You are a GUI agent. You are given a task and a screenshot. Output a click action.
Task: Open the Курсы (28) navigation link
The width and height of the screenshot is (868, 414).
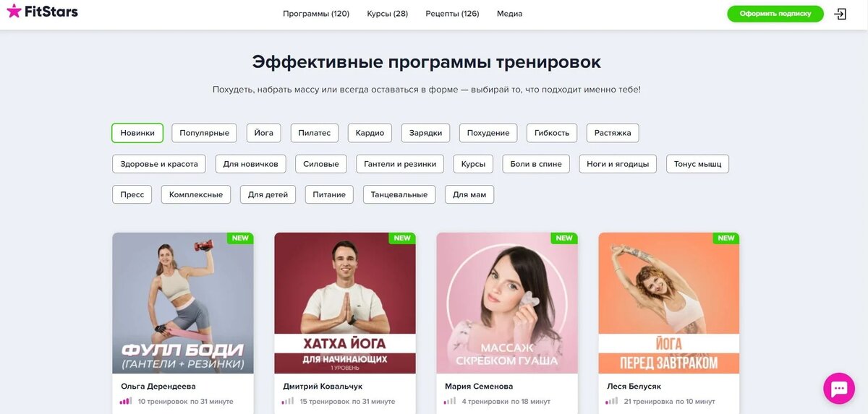387,14
